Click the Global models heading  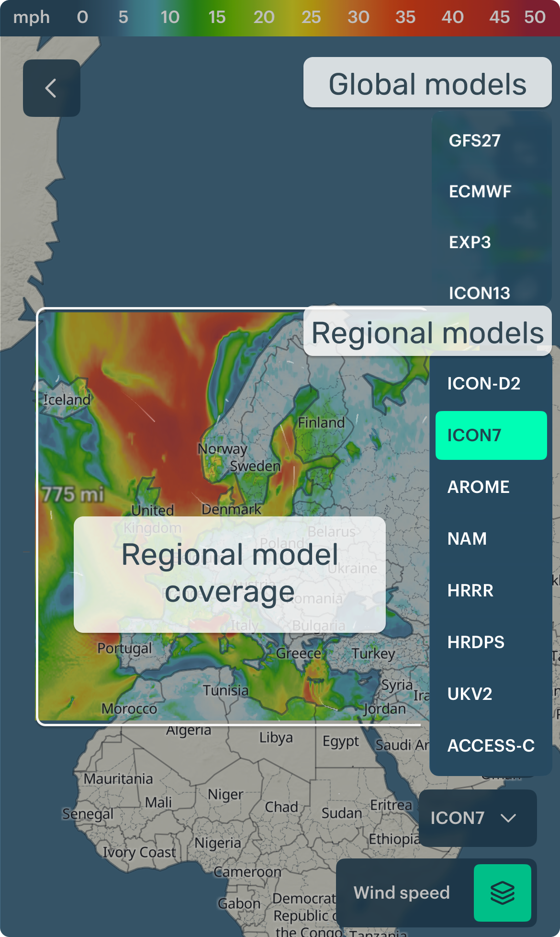427,82
